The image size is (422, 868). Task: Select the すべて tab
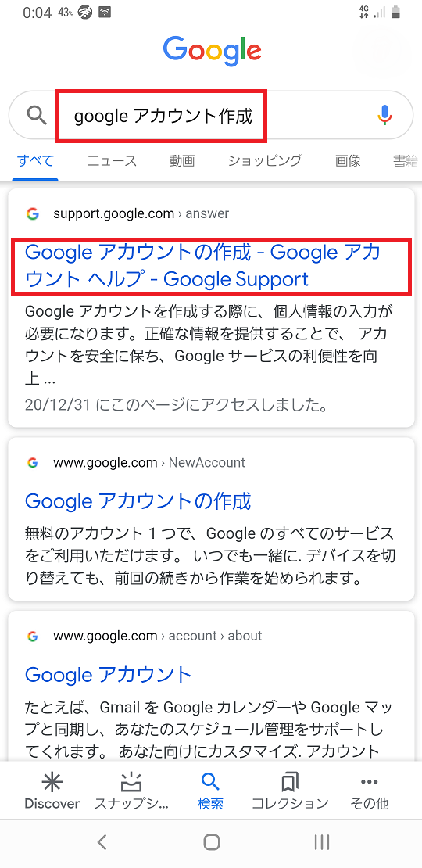coord(35,161)
